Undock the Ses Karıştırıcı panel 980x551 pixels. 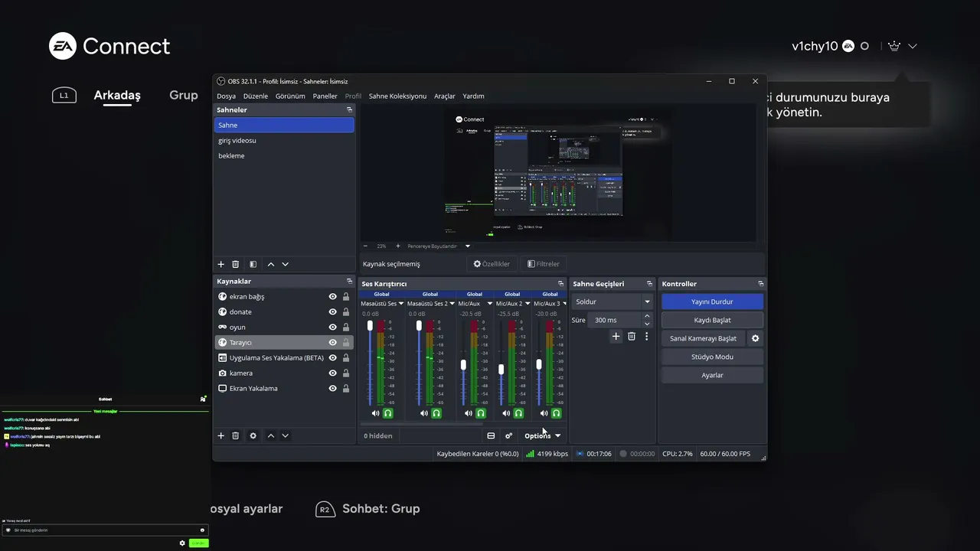coord(560,284)
